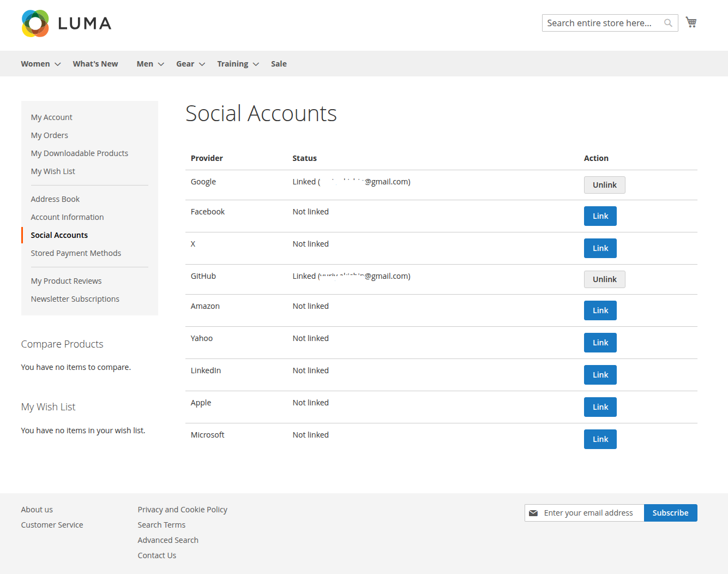728x574 pixels.
Task: Expand the Women menu chevron
Action: point(57,64)
